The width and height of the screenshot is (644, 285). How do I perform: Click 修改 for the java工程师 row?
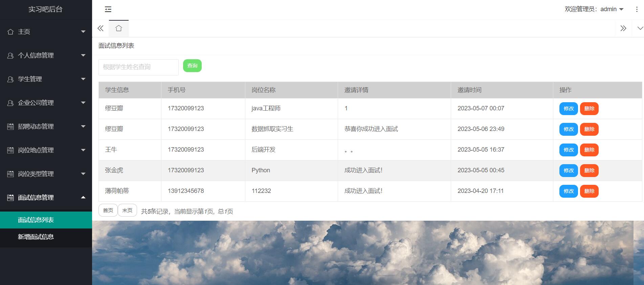pos(569,109)
